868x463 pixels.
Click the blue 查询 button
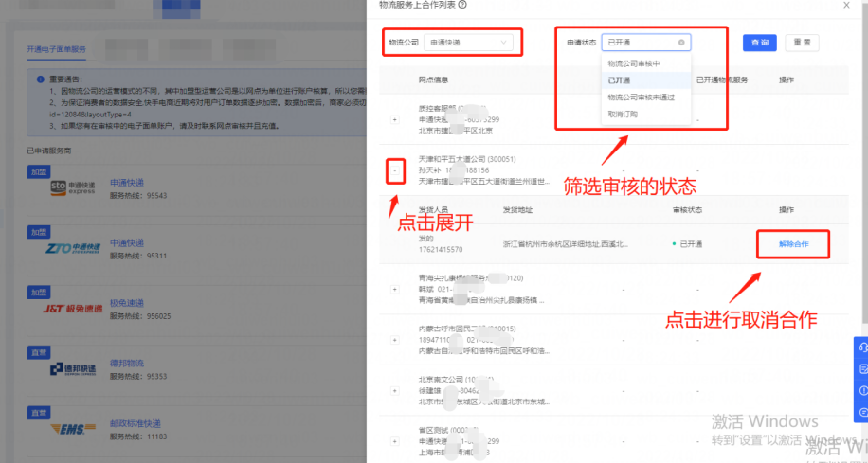[760, 43]
